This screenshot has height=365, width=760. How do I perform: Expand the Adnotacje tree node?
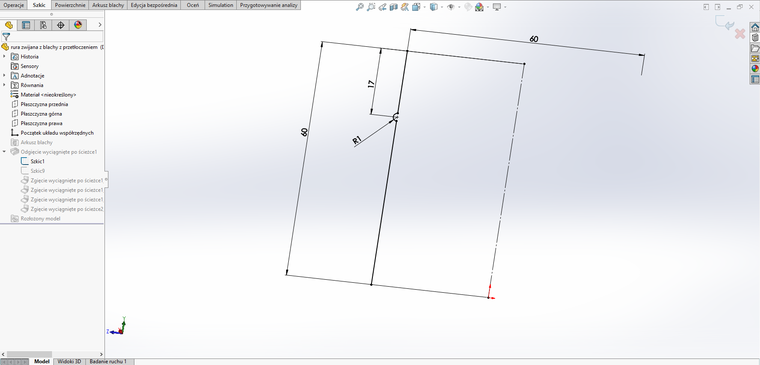point(4,76)
